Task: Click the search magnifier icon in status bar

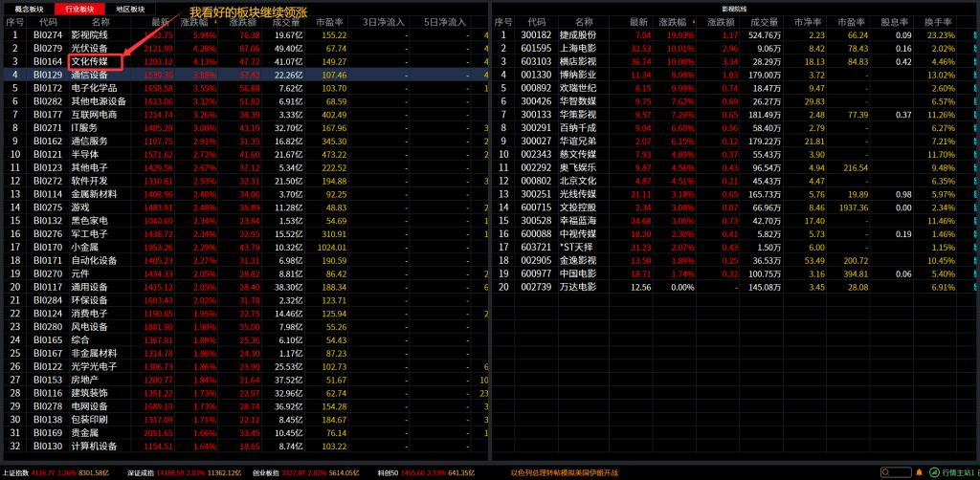Action: coord(886,472)
